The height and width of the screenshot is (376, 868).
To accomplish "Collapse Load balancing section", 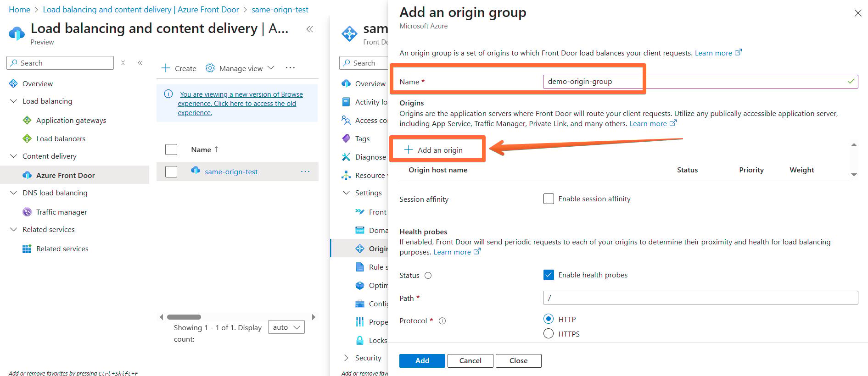I will click(13, 101).
